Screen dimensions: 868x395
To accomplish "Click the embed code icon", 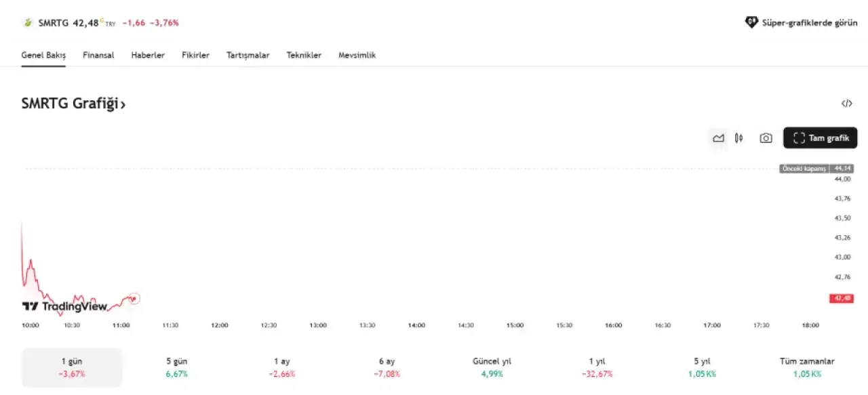I will coord(846,104).
